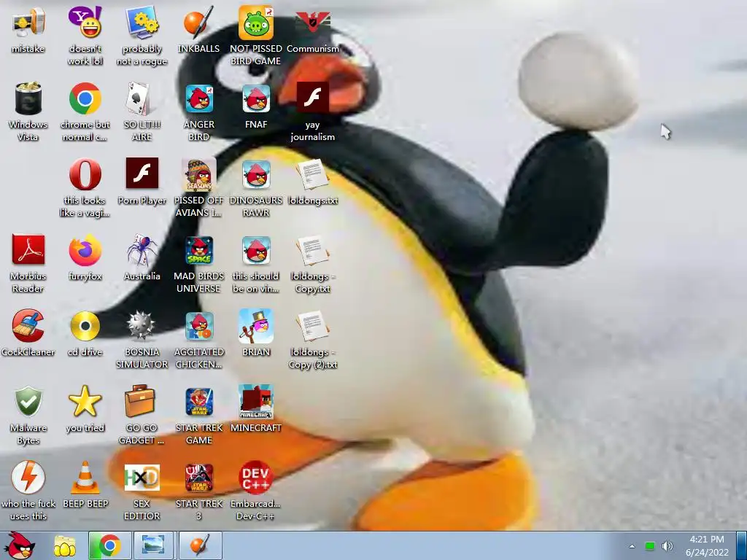Select the Flash icon in the Opera row
This screenshot has width=747, height=560.
[x=142, y=174]
